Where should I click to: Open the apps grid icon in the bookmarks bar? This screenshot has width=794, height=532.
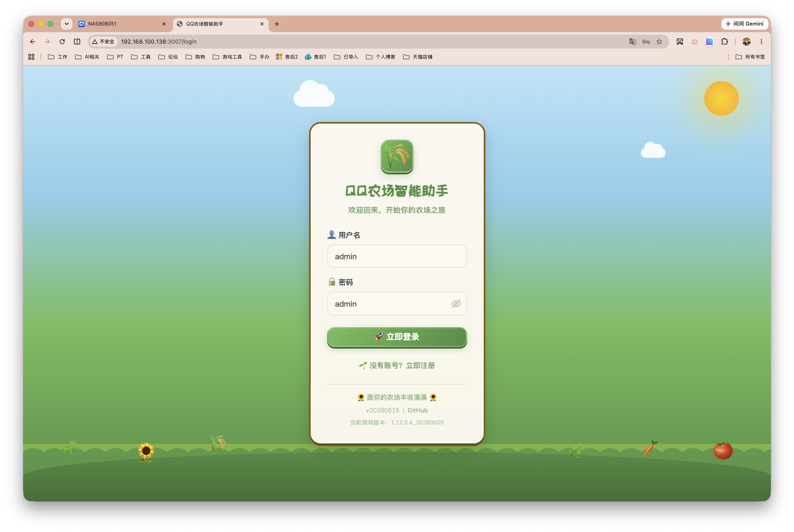coord(31,57)
